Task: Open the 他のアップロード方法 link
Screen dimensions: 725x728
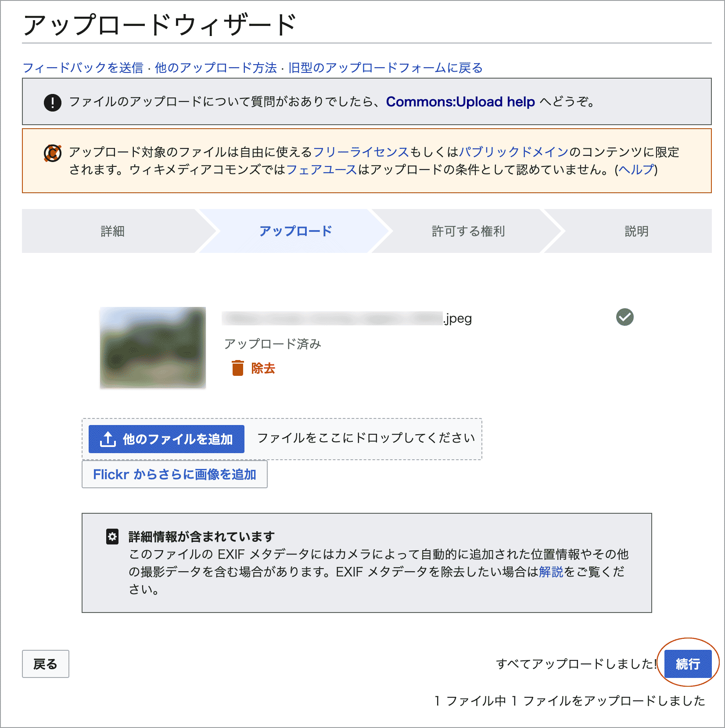Action: click(x=215, y=68)
